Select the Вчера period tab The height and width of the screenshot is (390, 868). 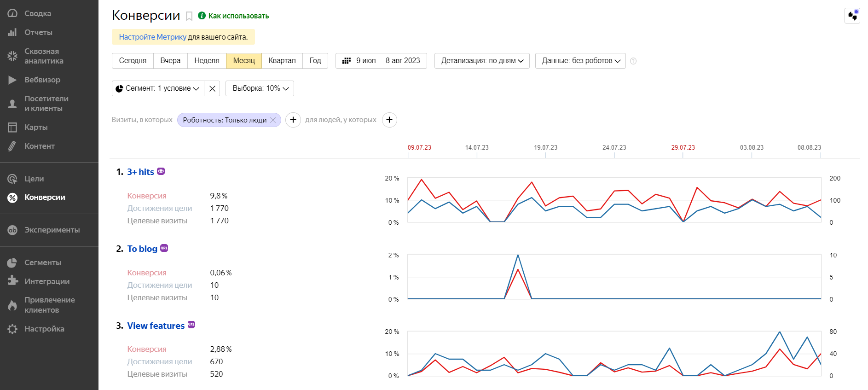(170, 61)
